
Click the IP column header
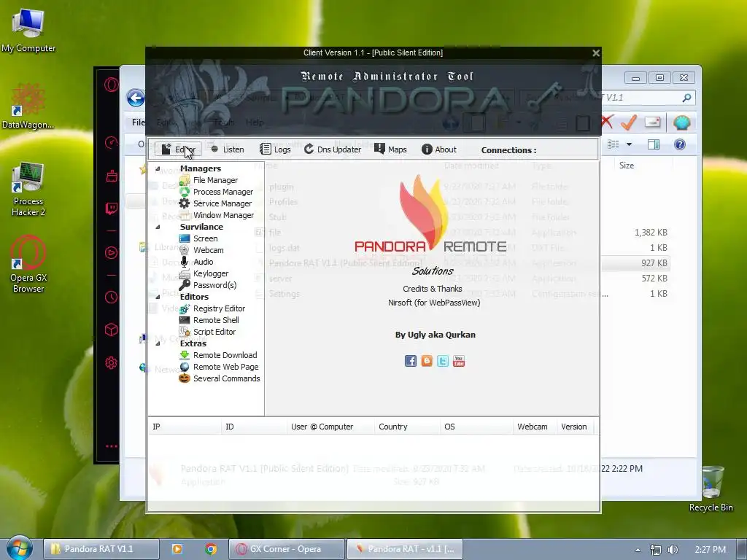click(x=185, y=427)
